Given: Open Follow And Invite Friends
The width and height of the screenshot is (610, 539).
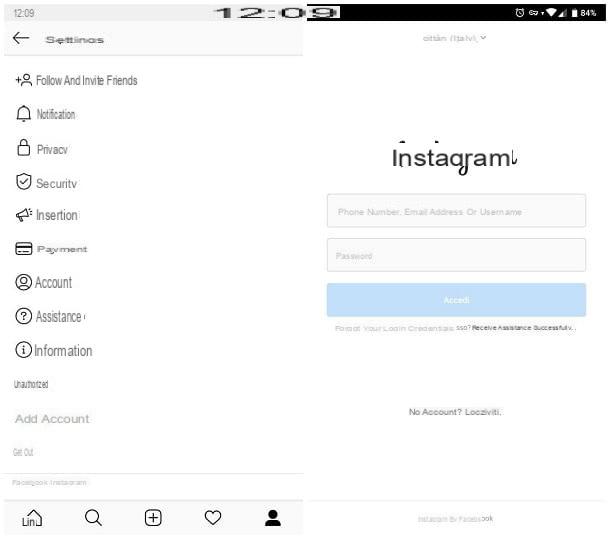Looking at the screenshot, I should [x=77, y=81].
